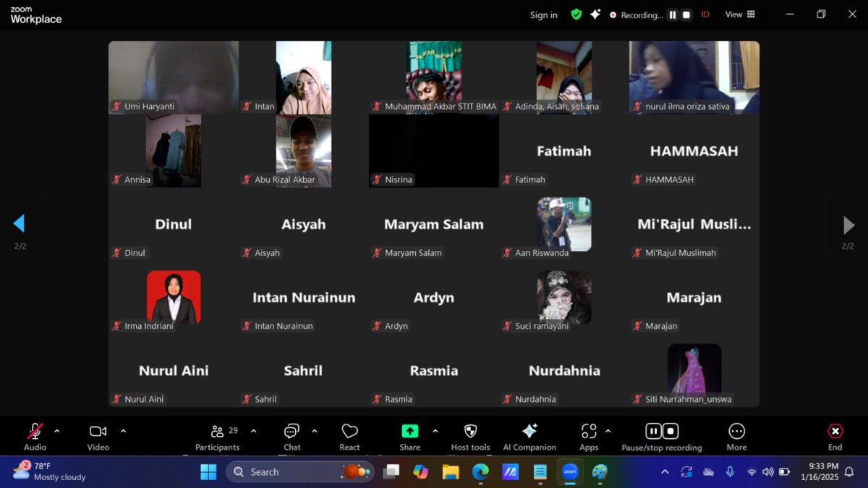Select Irma Indriani's video tile

pos(174,296)
